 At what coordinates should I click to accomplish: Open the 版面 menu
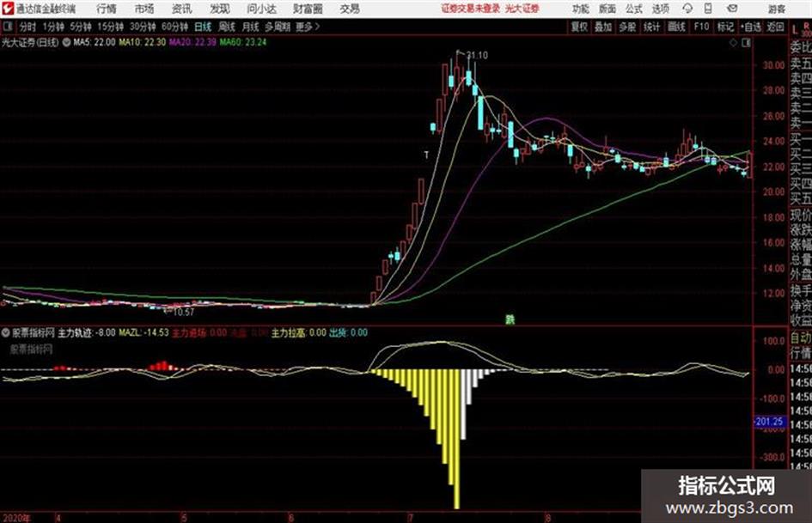tap(607, 9)
